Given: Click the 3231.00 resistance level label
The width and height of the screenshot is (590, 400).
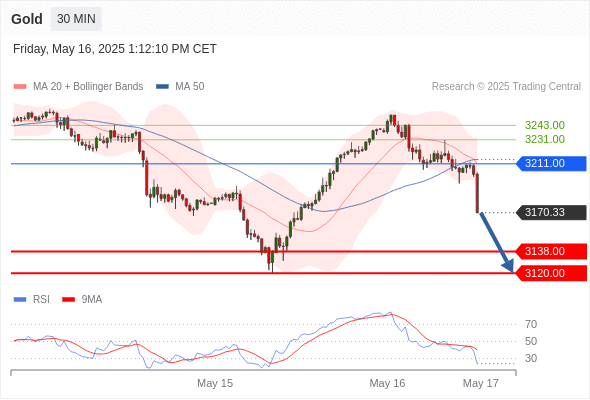Looking at the screenshot, I should [544, 139].
